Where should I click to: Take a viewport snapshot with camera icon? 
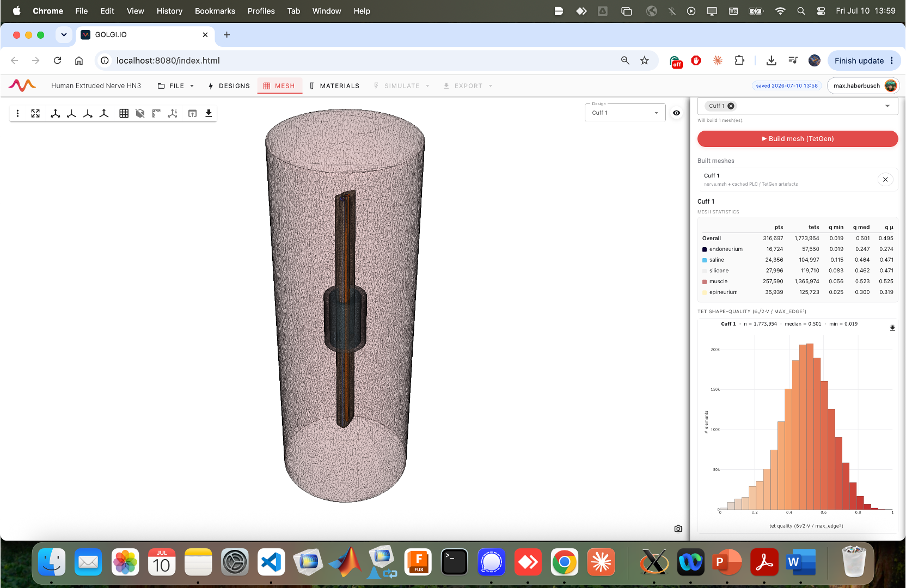pos(678,529)
